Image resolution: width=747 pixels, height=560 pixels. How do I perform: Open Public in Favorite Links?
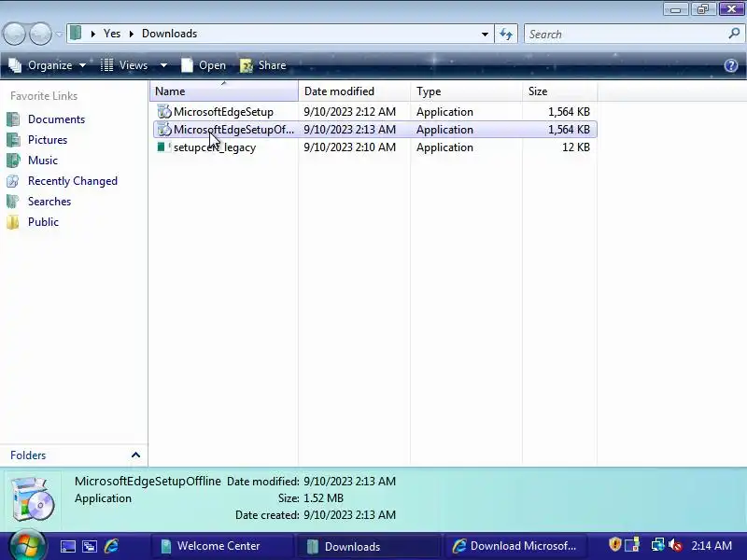point(43,222)
